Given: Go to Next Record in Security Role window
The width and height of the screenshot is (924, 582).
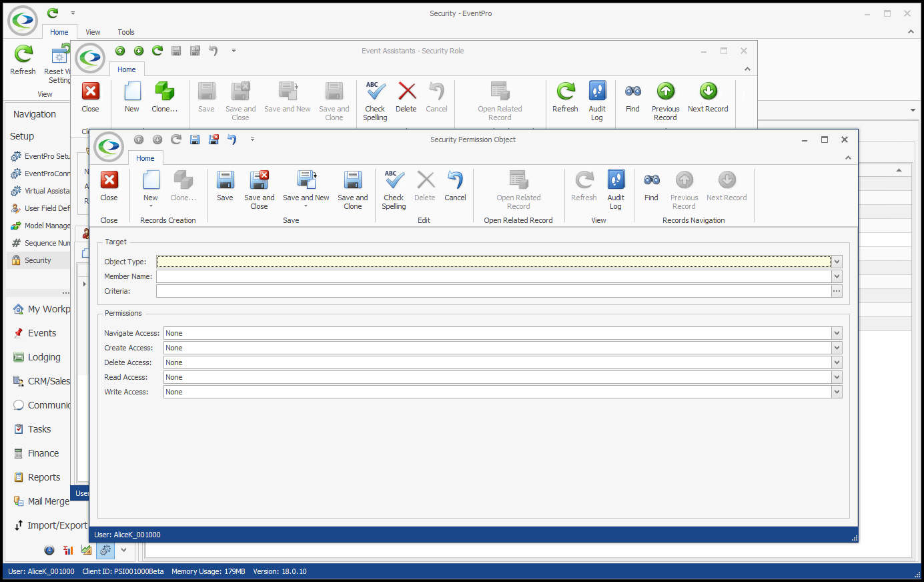Looking at the screenshot, I should [708, 97].
